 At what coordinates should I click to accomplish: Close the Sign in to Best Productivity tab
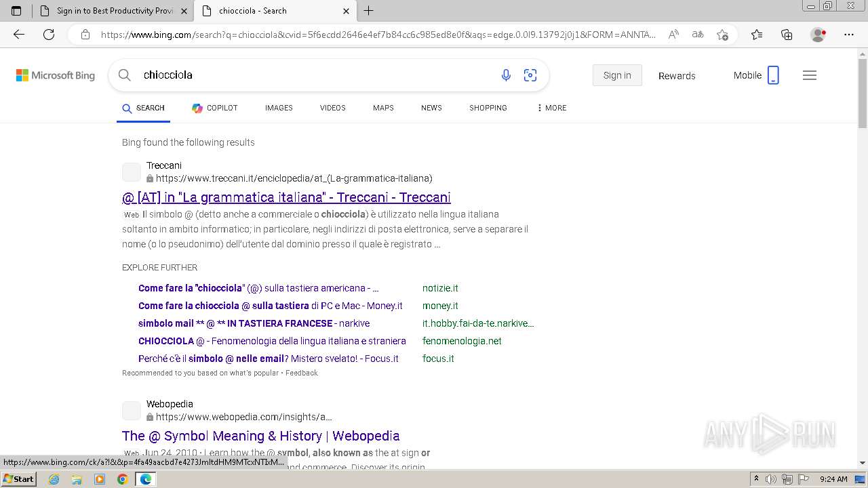click(x=184, y=11)
